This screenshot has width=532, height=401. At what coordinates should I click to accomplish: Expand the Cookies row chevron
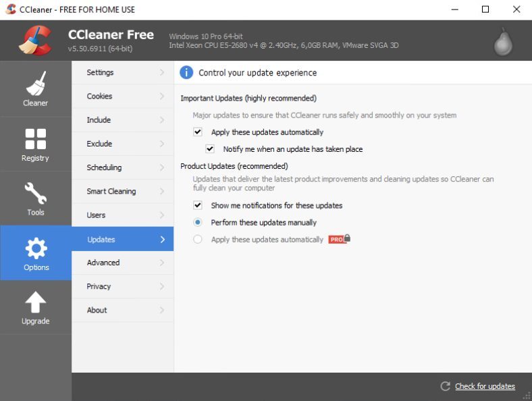click(162, 96)
